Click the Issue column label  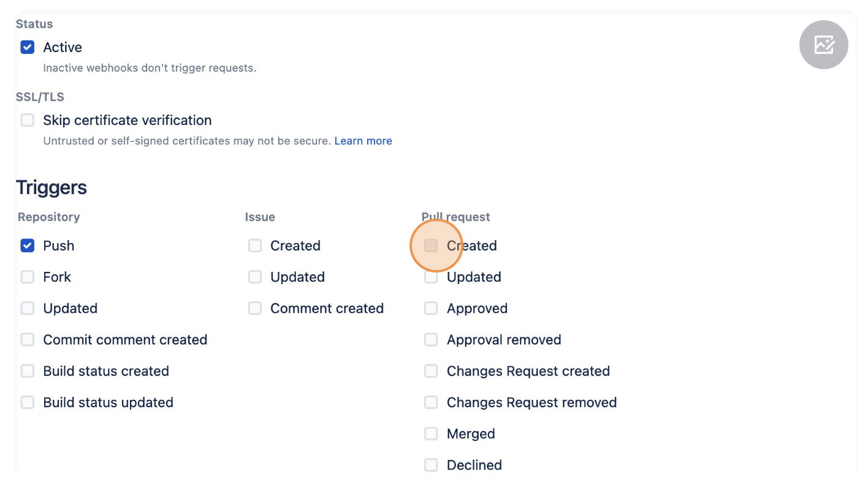(260, 217)
